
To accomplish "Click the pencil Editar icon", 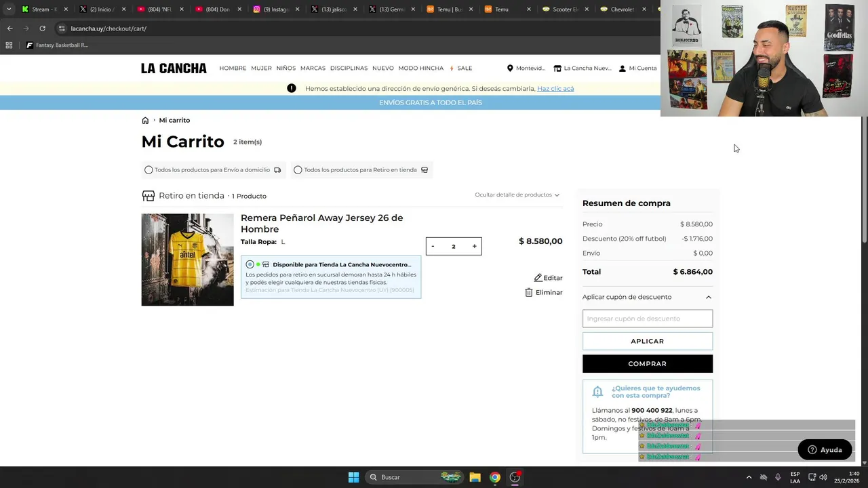I will (x=538, y=278).
